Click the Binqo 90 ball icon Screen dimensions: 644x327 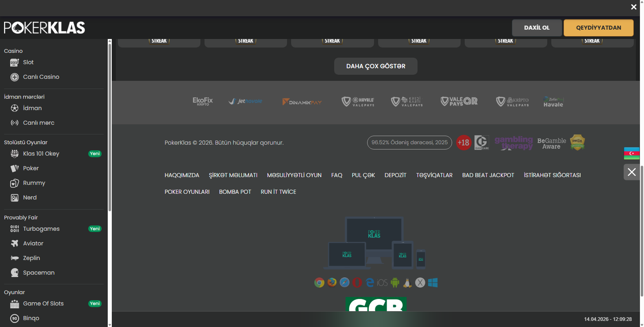tap(15, 318)
